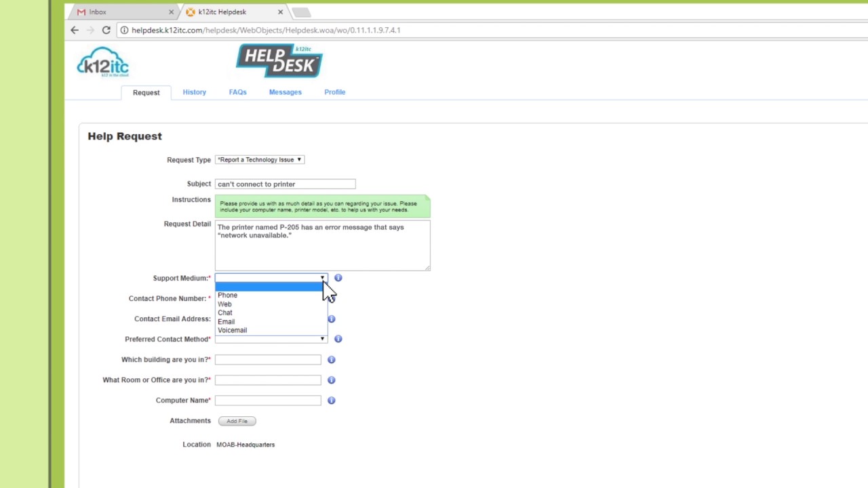Open a new browser tab
This screenshot has width=868, height=488.
point(301,12)
